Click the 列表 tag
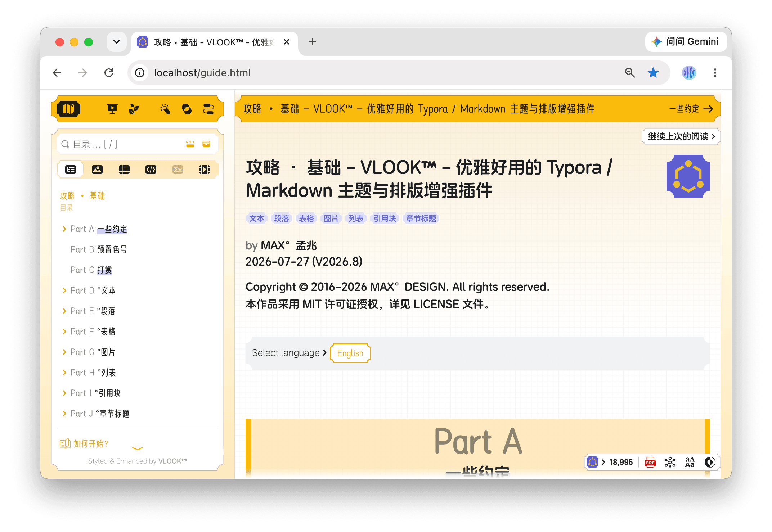 pyautogui.click(x=356, y=218)
